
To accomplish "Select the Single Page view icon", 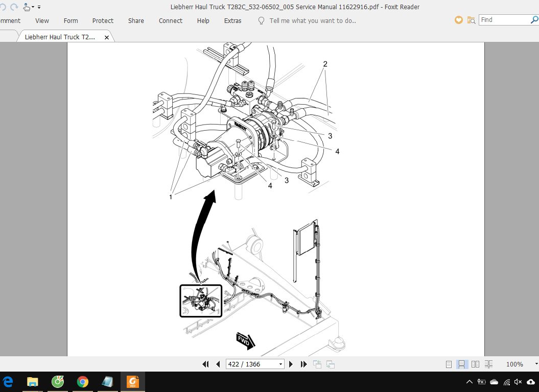I will pyautogui.click(x=449, y=364).
